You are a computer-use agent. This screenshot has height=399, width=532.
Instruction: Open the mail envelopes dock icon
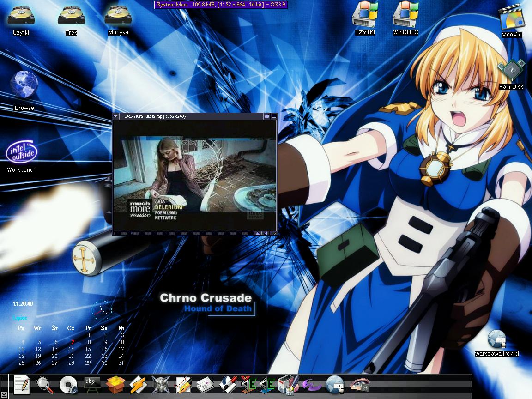206,385
